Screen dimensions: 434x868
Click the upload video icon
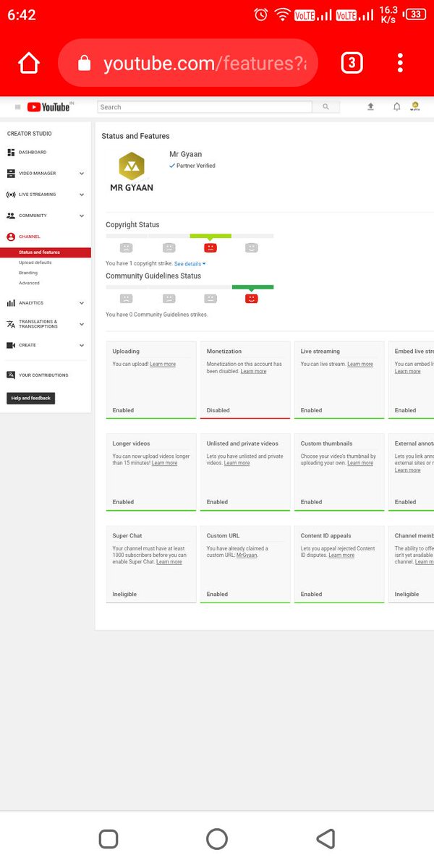pyautogui.click(x=370, y=106)
